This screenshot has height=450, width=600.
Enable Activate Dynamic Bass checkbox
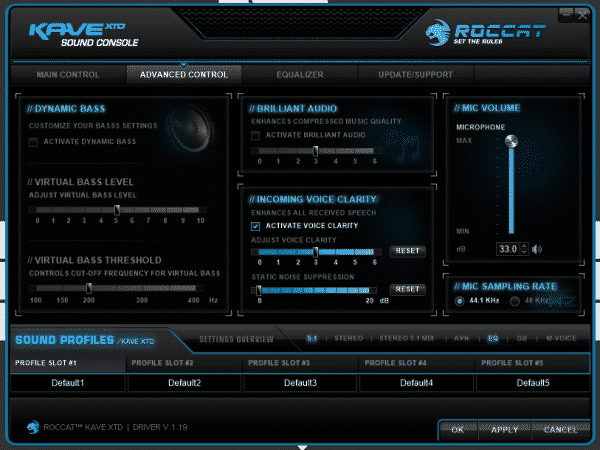pyautogui.click(x=33, y=142)
